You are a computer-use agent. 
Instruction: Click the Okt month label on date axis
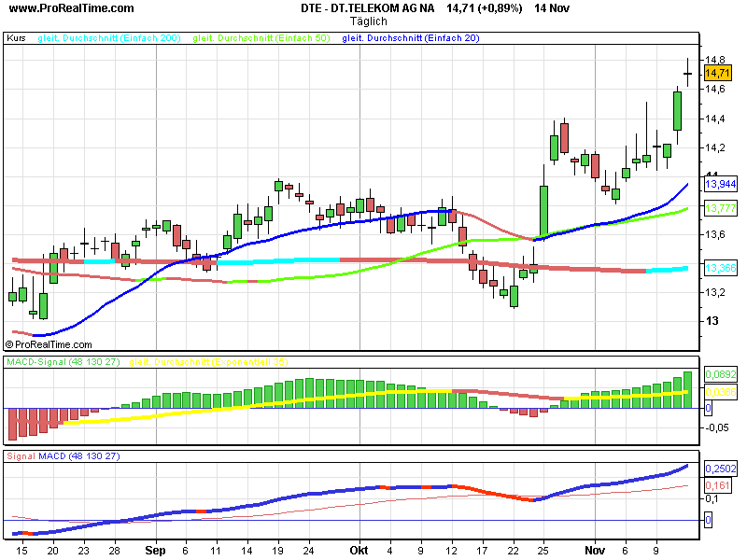(x=359, y=551)
